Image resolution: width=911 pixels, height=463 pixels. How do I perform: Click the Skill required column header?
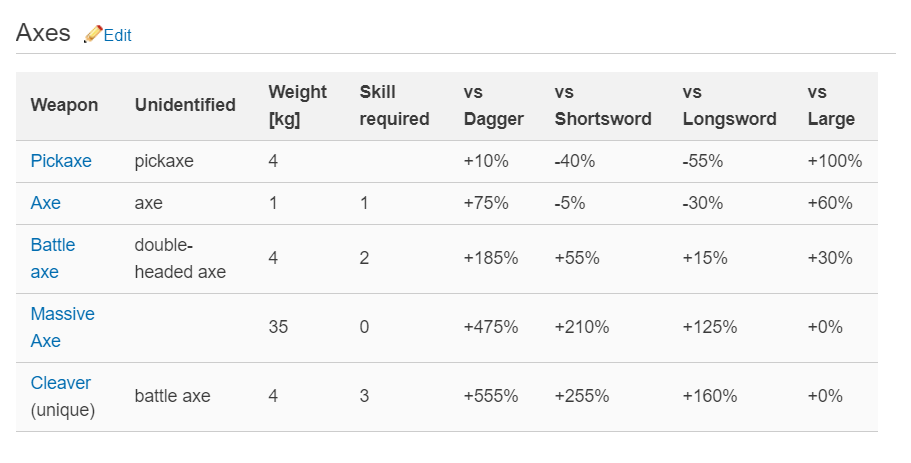pyautogui.click(x=394, y=105)
